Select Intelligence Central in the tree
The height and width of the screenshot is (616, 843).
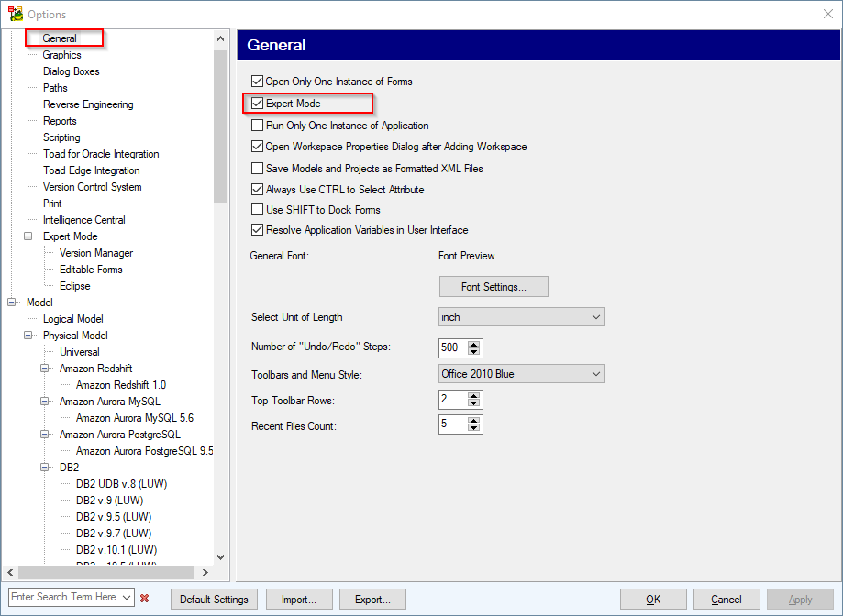[83, 220]
